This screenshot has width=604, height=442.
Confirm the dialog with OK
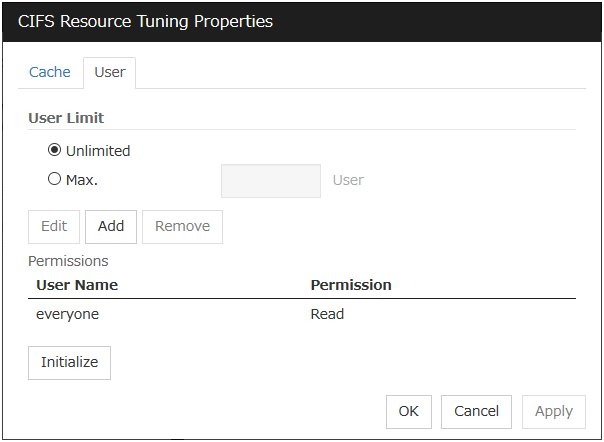click(408, 411)
